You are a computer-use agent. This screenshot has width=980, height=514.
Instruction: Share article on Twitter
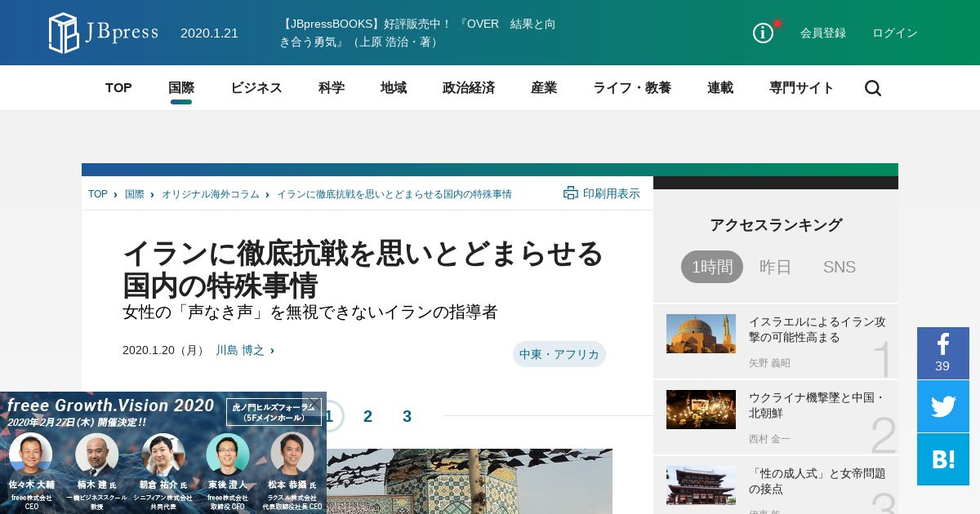[x=943, y=406]
